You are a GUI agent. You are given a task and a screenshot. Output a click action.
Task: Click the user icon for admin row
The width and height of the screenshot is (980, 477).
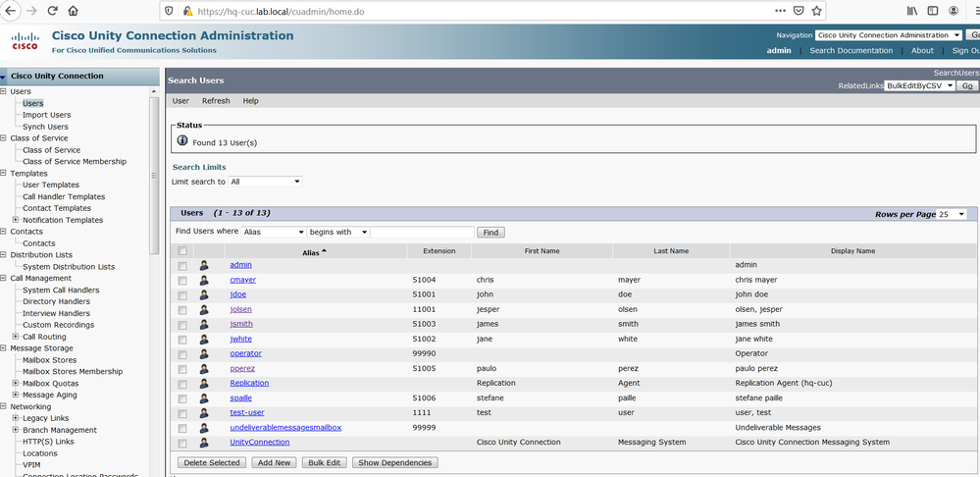click(x=204, y=265)
